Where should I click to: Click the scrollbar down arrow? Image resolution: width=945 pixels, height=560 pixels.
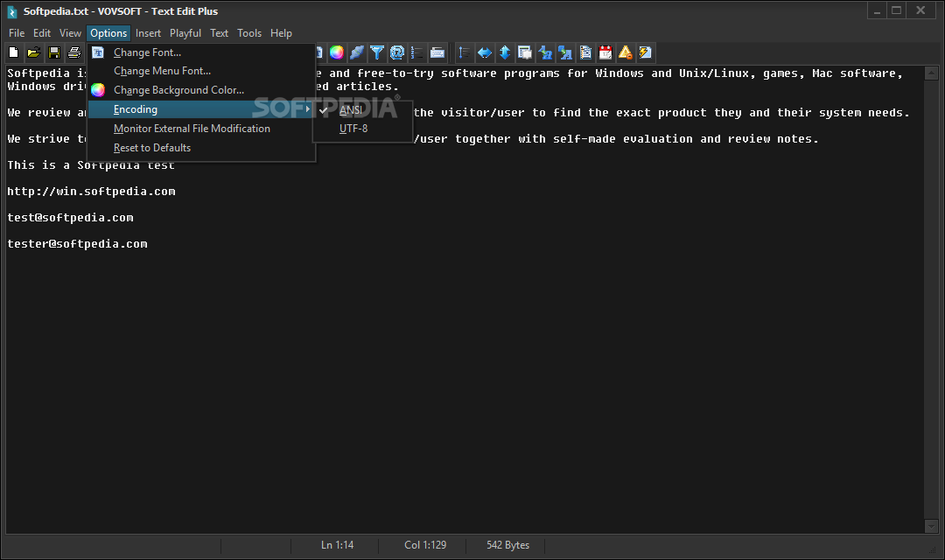click(x=931, y=526)
